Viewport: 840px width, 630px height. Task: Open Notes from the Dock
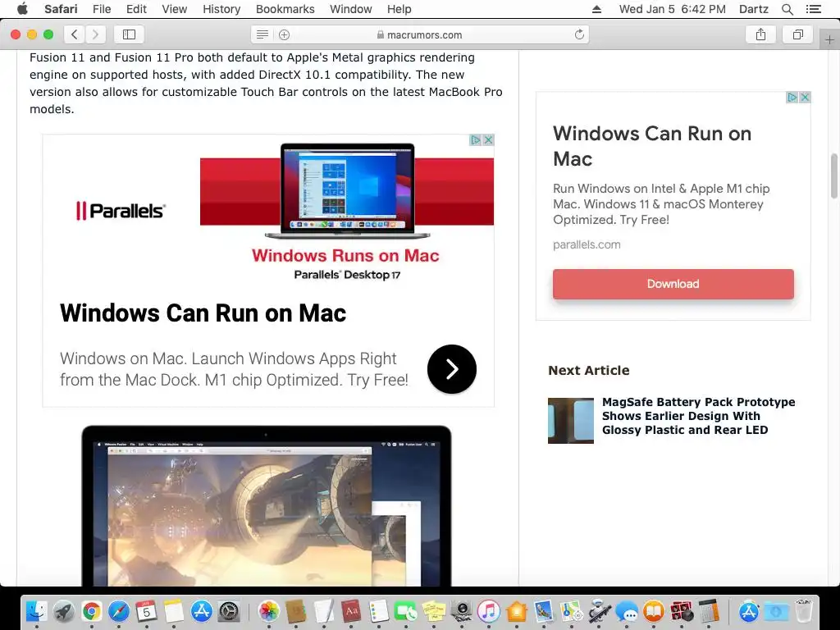click(x=174, y=611)
